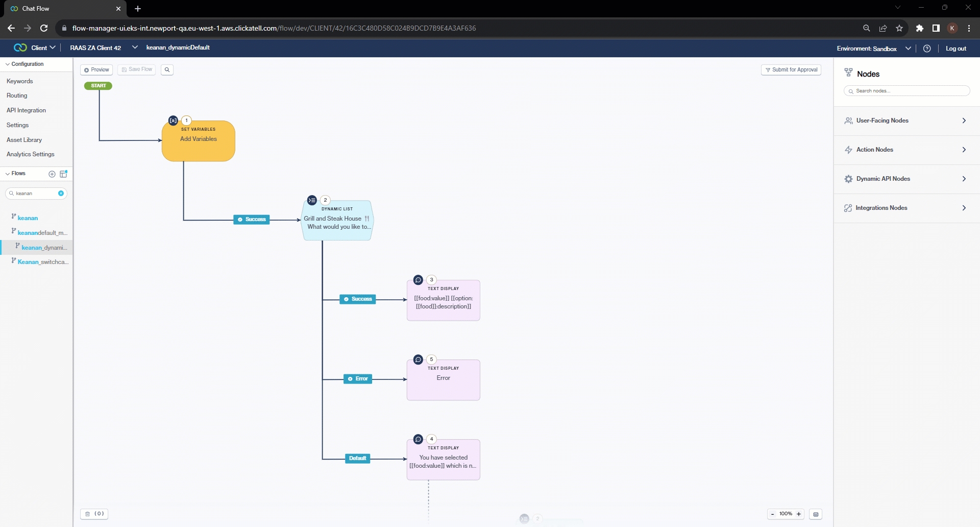Screen dimensions: 980x527
Task: Click the fit-to-screen icon beside zoom controls
Action: (x=816, y=514)
